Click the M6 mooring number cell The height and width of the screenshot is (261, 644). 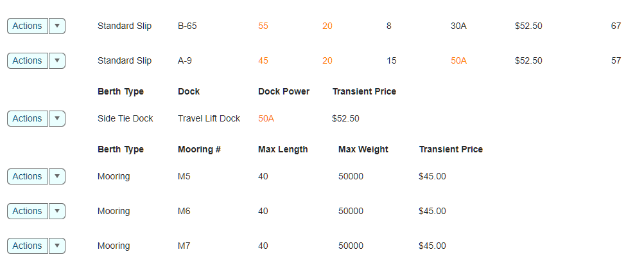tap(184, 212)
